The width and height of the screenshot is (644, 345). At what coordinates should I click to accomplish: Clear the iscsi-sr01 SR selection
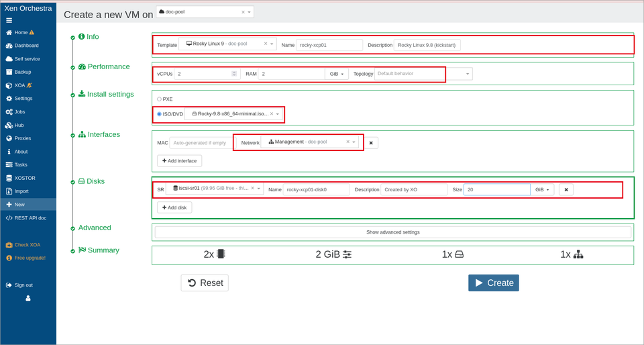(x=253, y=188)
